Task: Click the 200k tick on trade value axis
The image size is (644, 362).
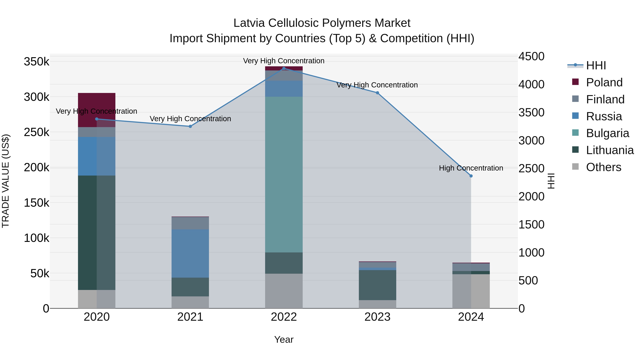Action: (36, 167)
